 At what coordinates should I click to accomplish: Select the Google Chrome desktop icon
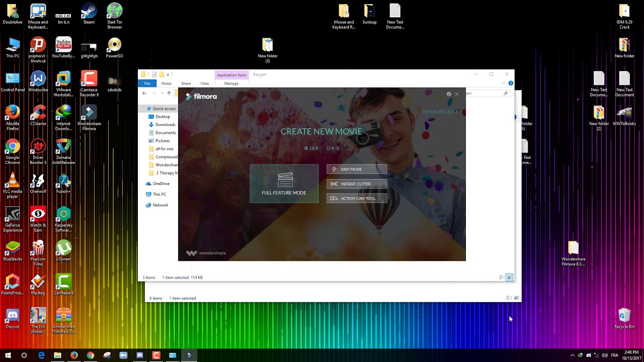(13, 152)
